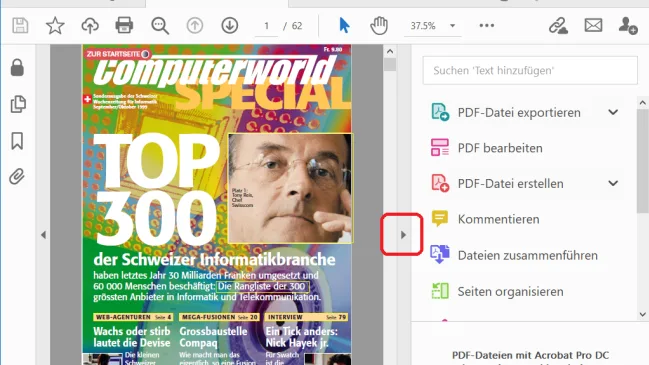The width and height of the screenshot is (649, 365).
Task: Share a link to the file
Action: pos(558,26)
